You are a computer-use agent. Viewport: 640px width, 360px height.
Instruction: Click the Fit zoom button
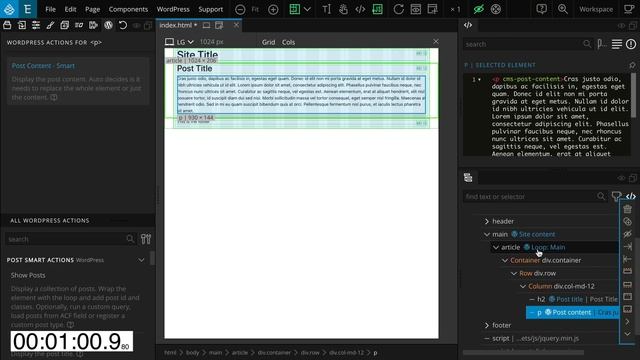pos(255,9)
